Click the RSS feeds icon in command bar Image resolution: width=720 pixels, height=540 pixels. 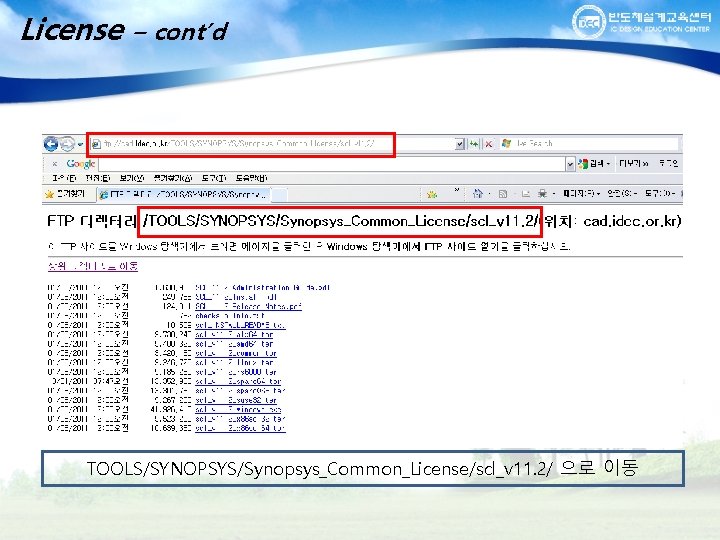tap(503, 194)
